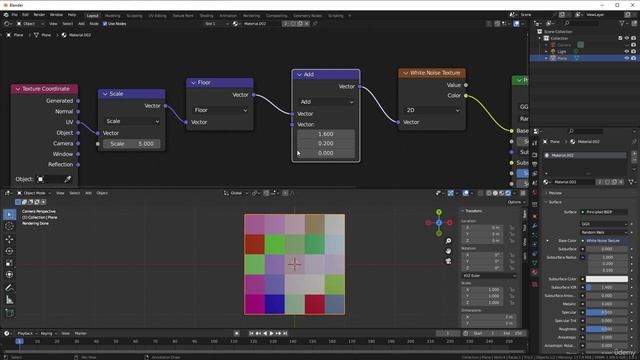Image resolution: width=640 pixels, height=360 pixels.
Task: Toggle the Collection exclude checkbox
Action: coord(620,38)
